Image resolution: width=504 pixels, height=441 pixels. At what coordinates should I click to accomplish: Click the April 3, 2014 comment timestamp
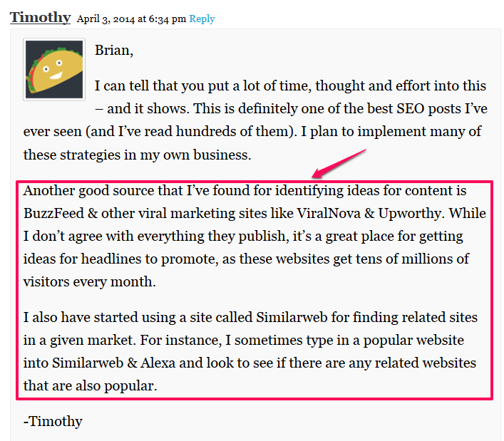click(131, 19)
